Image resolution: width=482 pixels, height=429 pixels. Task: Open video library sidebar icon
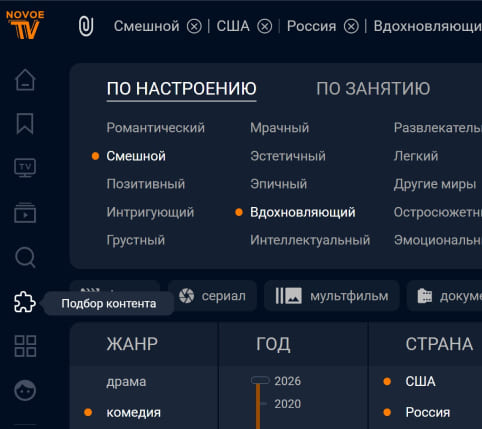[x=25, y=212]
